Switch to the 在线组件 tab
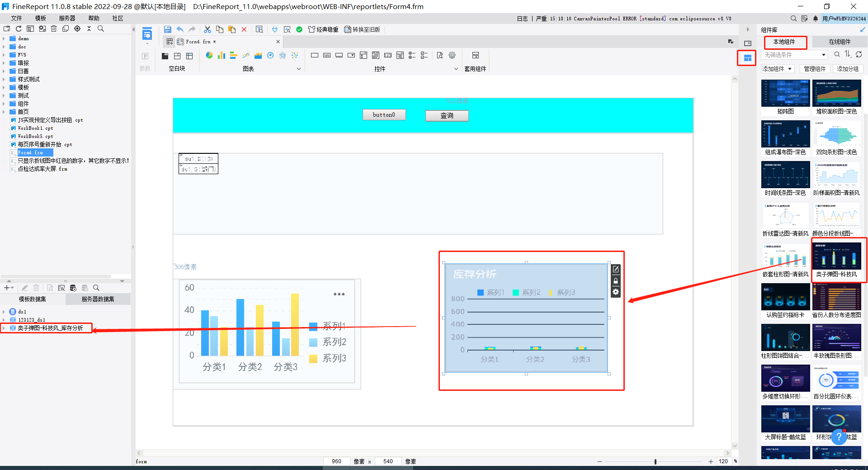 coord(840,42)
